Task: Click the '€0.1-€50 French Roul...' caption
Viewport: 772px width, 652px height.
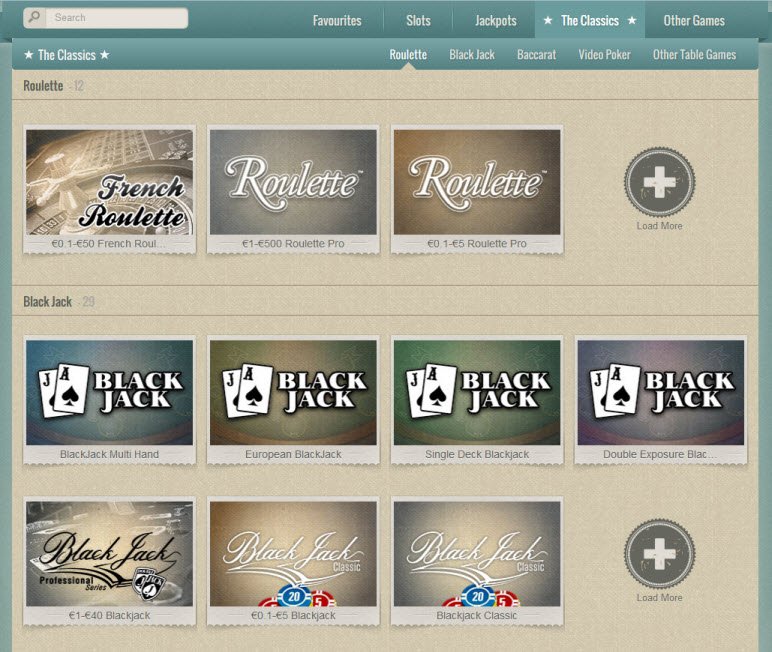Action: (x=109, y=243)
